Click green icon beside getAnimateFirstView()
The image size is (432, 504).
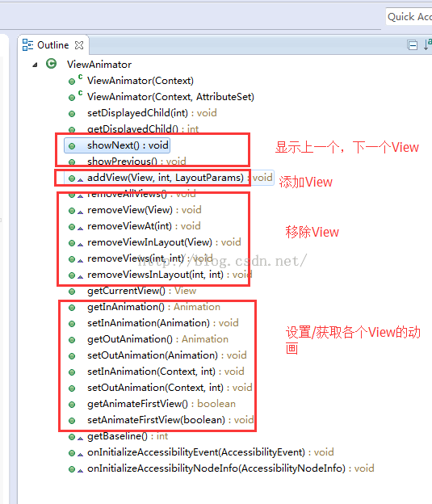72,405
